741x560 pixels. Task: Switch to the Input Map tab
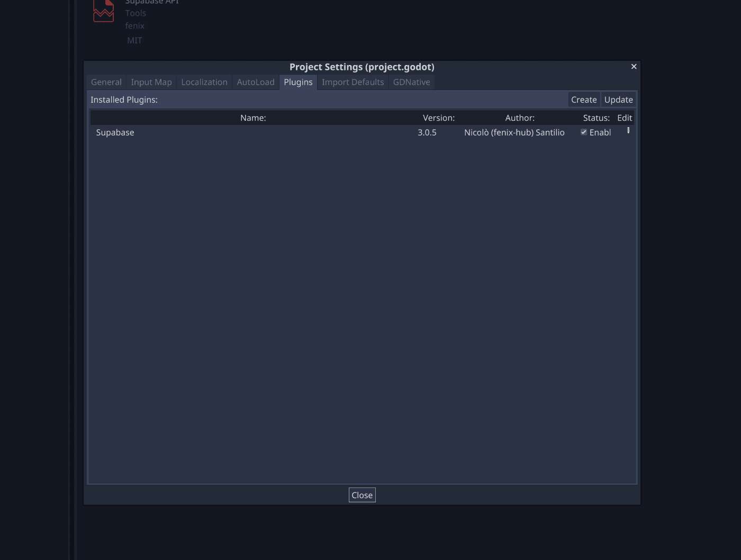(151, 82)
